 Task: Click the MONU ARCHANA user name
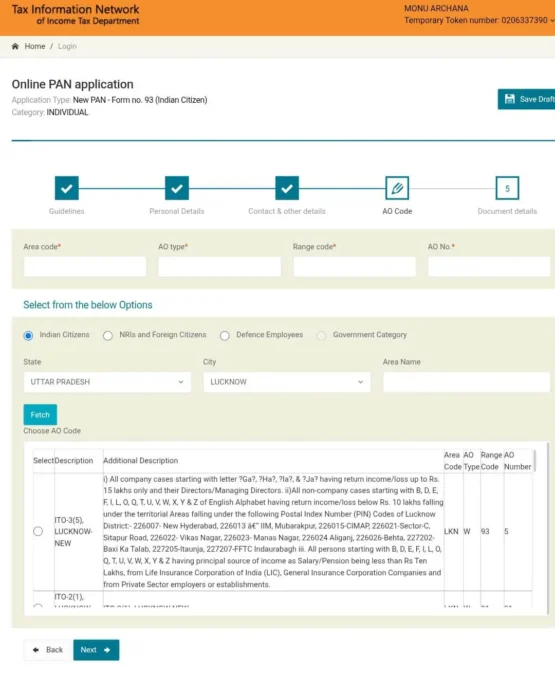436,9
